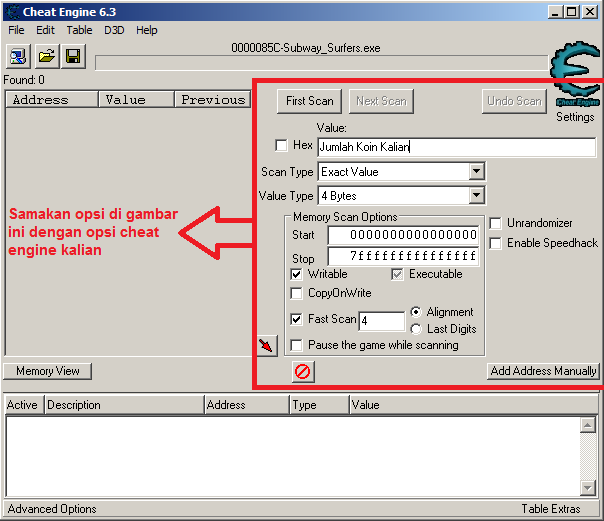Viewport: 604px width, 521px height.
Task: Click the Stop address field
Action: click(x=403, y=256)
